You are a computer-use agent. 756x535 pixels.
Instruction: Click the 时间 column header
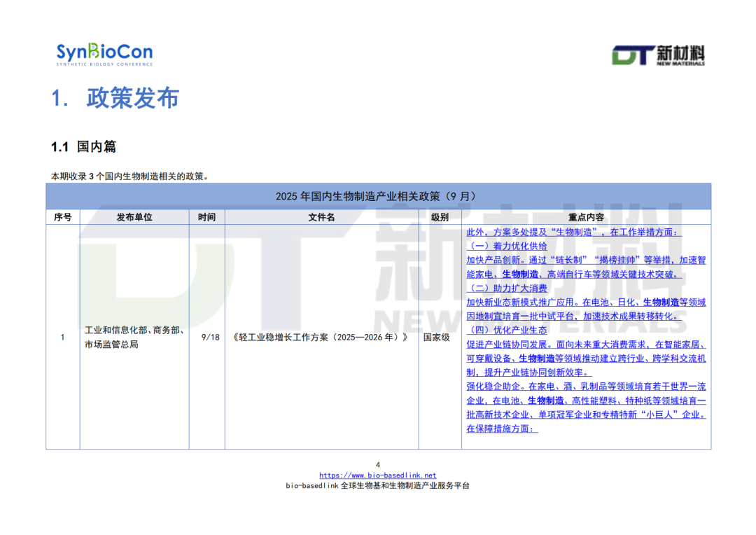tap(206, 217)
